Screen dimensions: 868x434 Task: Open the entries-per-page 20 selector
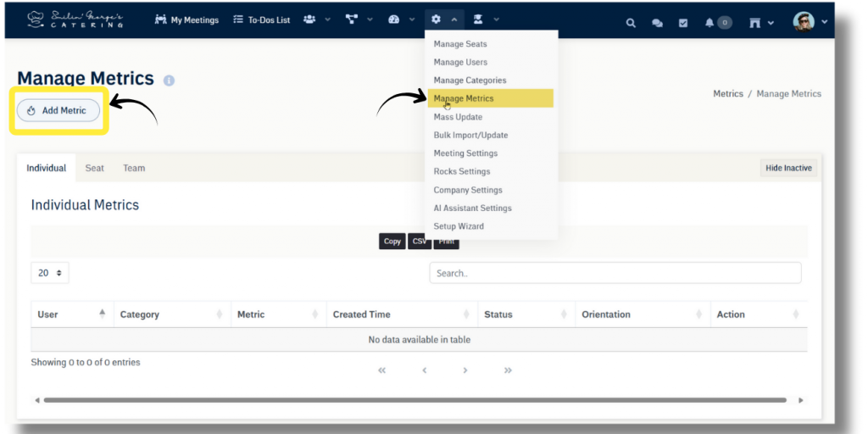pyautogui.click(x=50, y=273)
